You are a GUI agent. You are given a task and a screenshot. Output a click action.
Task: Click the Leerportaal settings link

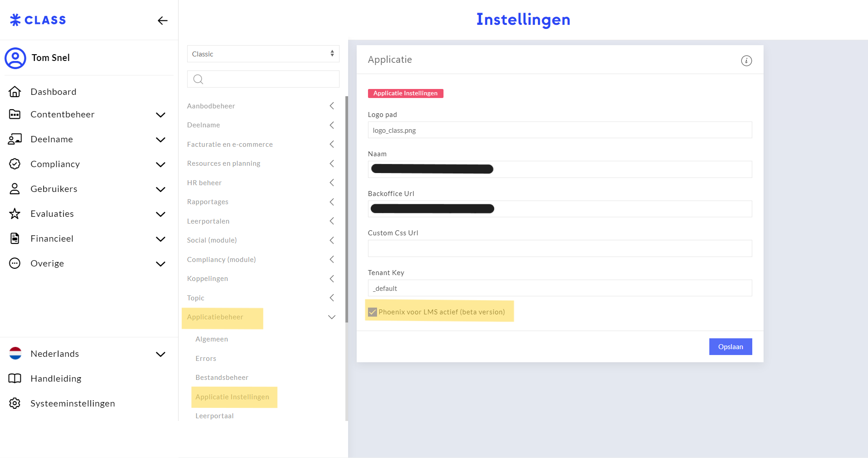pos(215,416)
